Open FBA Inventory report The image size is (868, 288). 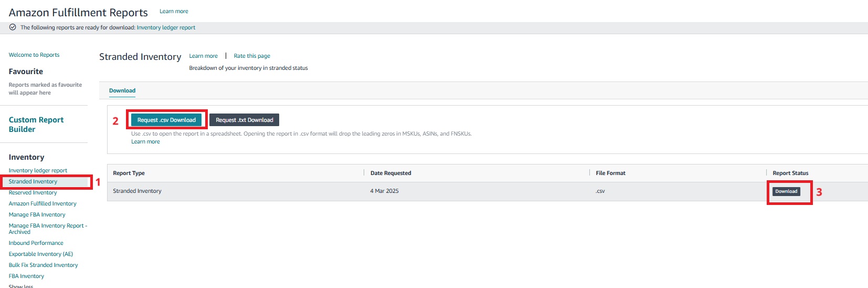pos(26,276)
